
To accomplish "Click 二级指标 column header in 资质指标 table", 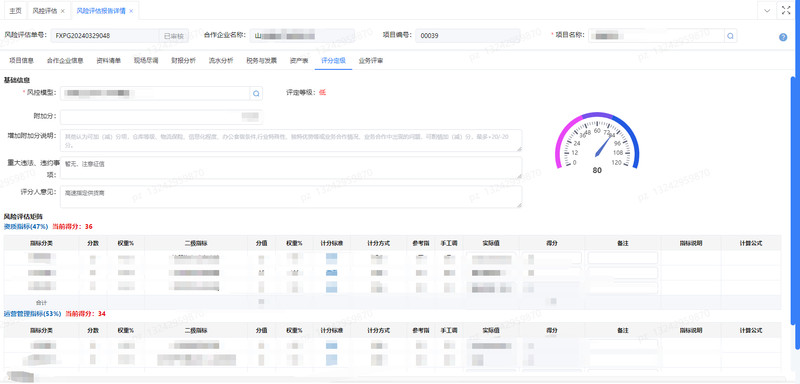I will tap(196, 243).
